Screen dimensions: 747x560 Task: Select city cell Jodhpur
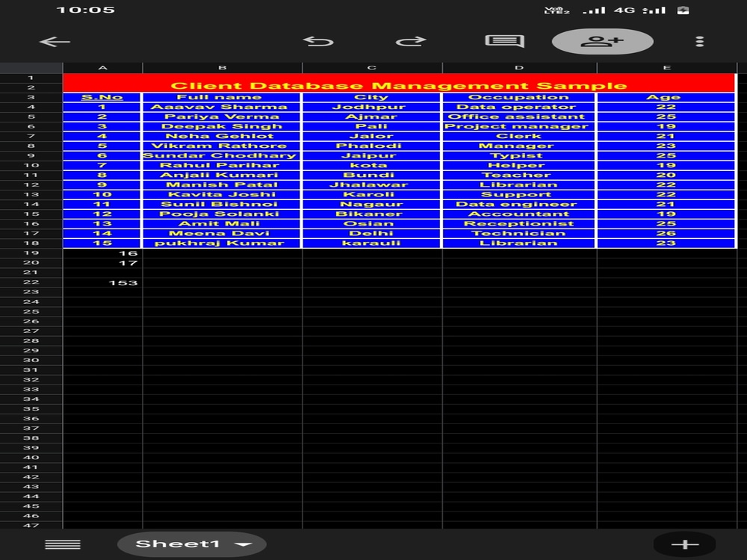372,107
